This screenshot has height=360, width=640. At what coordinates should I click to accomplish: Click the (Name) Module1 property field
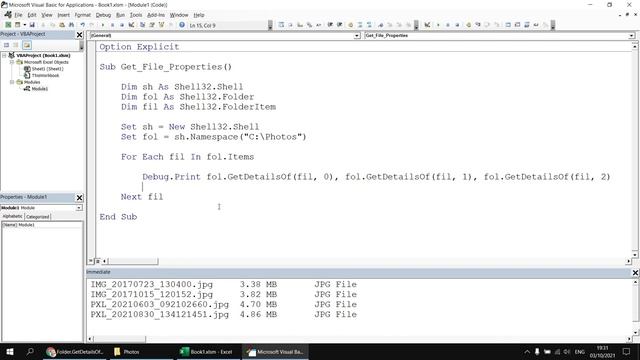click(x=42, y=225)
